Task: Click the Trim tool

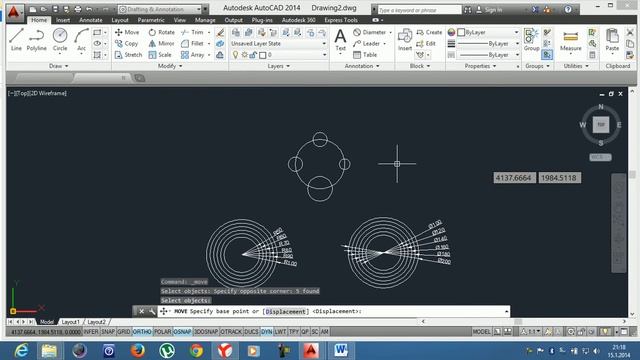Action: pyautogui.click(x=193, y=32)
